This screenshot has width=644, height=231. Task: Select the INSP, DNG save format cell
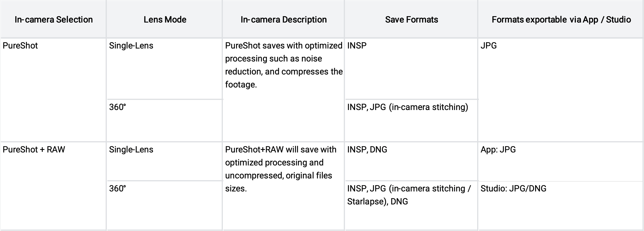click(367, 150)
